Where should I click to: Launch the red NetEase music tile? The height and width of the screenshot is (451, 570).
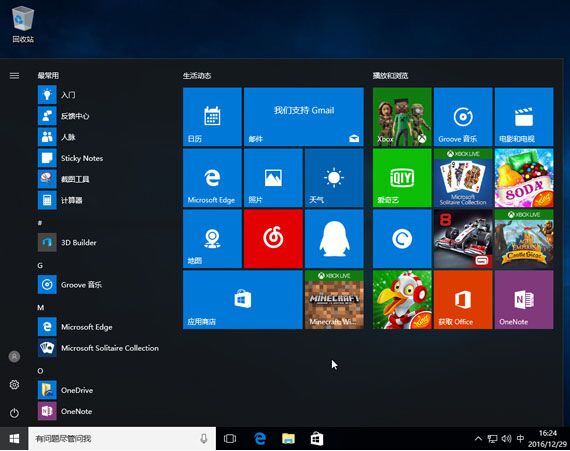pos(273,239)
